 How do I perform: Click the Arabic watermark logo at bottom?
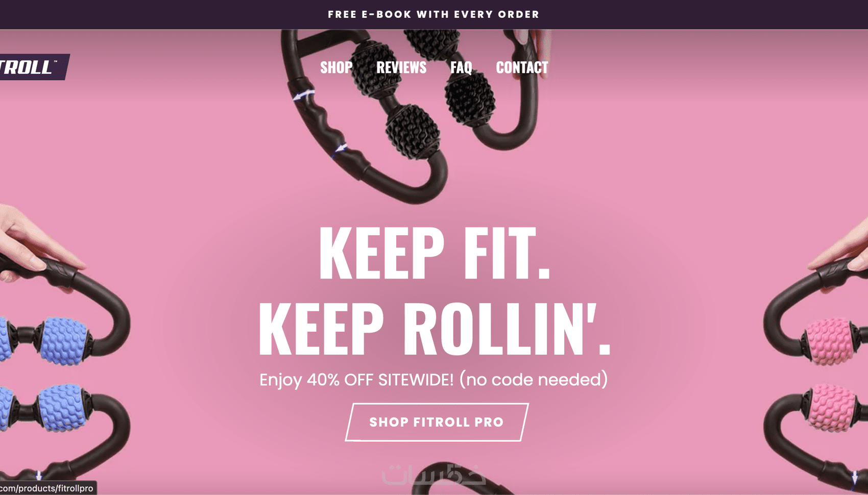click(434, 475)
